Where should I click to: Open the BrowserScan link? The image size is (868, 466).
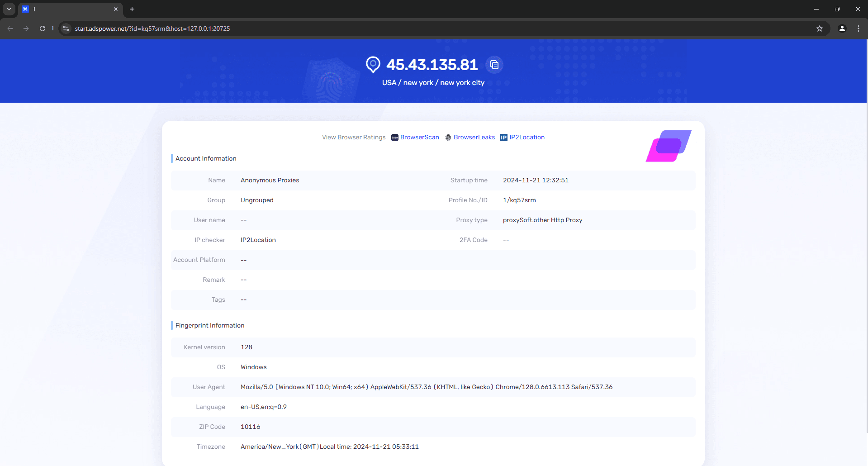419,137
